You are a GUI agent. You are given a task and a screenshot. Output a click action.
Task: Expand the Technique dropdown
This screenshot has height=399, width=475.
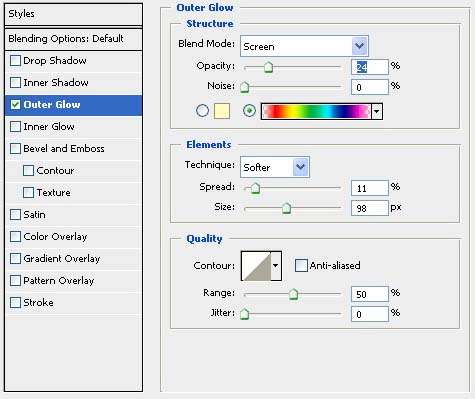coord(275,167)
